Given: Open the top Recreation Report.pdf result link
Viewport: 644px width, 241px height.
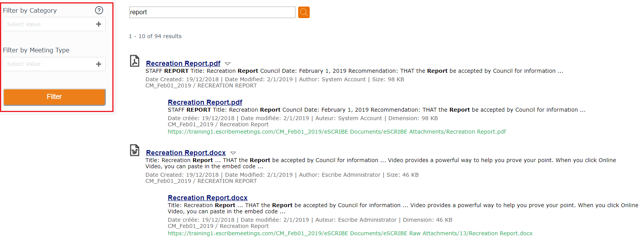Looking at the screenshot, I should coord(183,64).
